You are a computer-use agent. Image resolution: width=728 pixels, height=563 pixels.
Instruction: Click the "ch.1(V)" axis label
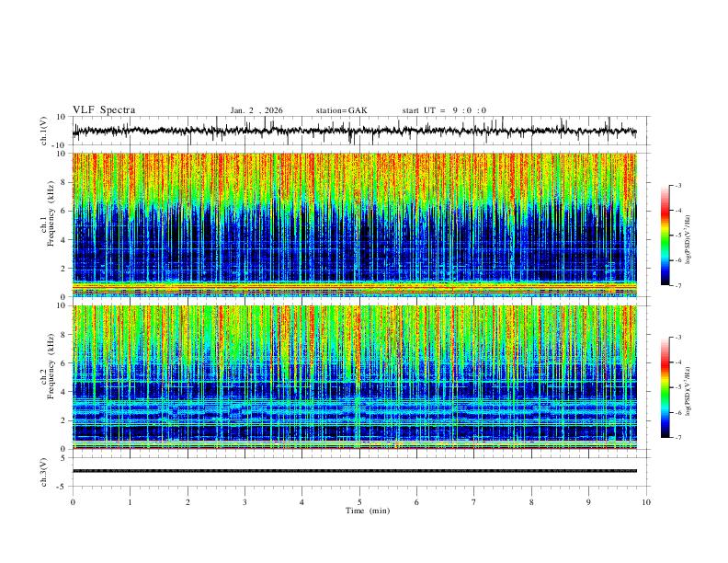(x=44, y=131)
